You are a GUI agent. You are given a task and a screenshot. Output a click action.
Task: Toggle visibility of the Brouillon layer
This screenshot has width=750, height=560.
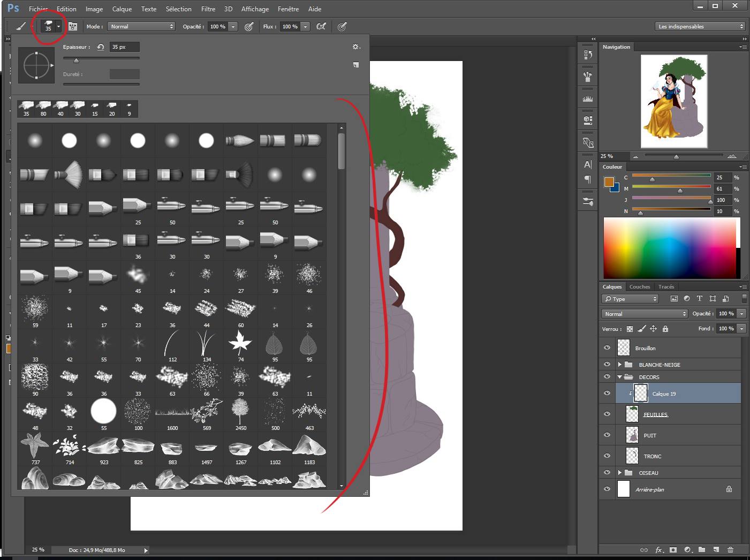(x=607, y=347)
